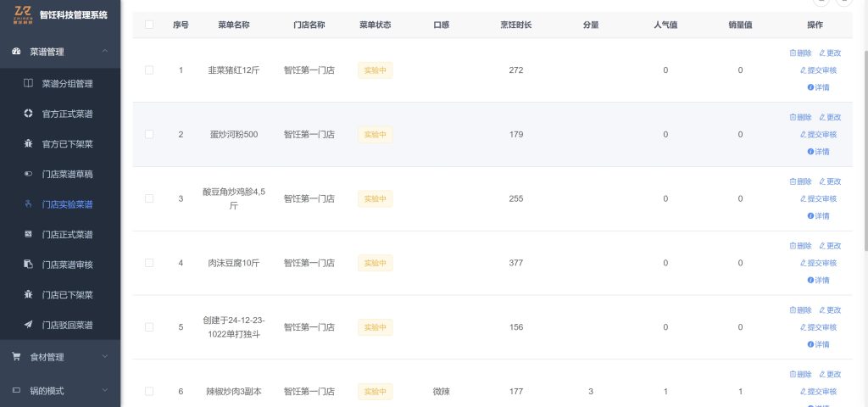The height and width of the screenshot is (407, 868).
Task: View details of 创建于24-12-23-1022单打独斗 recipe
Action: pos(818,344)
